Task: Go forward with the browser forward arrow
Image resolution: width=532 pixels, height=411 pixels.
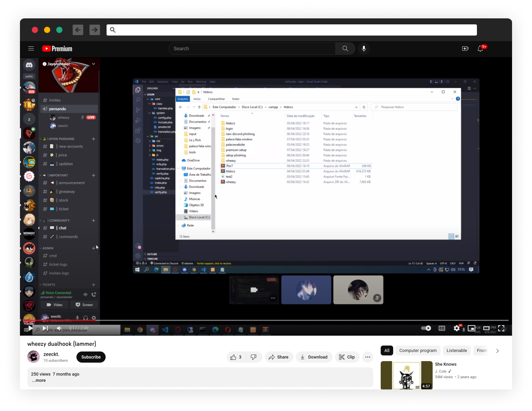Action: (x=95, y=30)
